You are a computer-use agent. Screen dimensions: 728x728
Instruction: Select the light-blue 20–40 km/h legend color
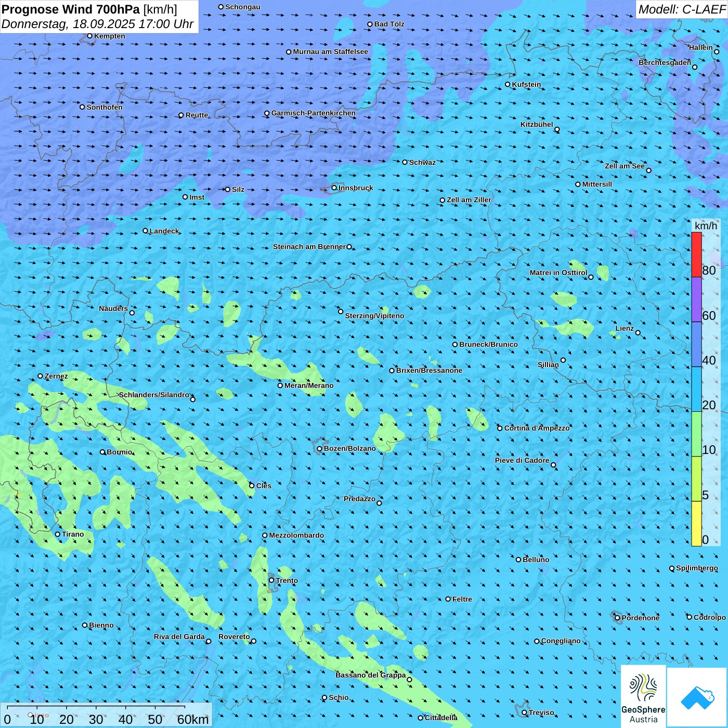(x=696, y=389)
